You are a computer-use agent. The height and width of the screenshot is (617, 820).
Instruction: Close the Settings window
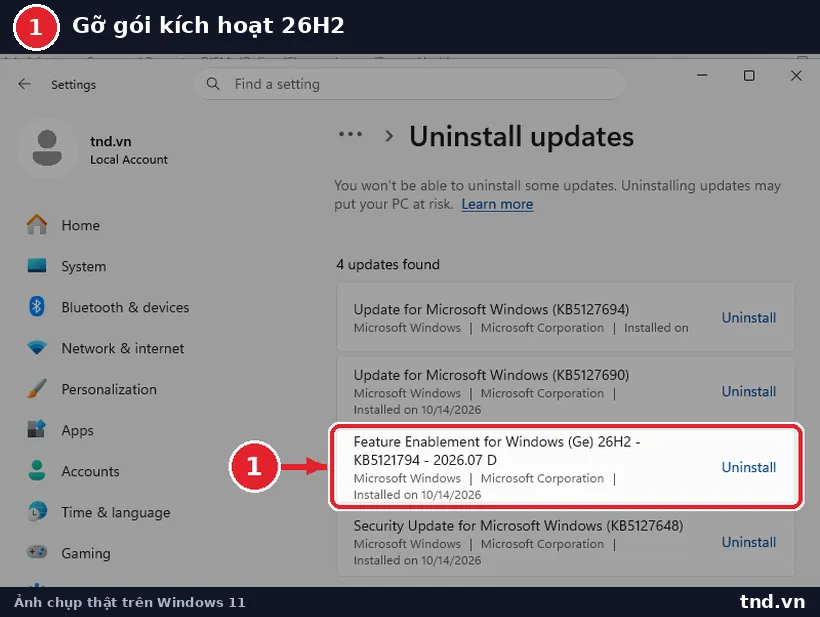coord(796,76)
